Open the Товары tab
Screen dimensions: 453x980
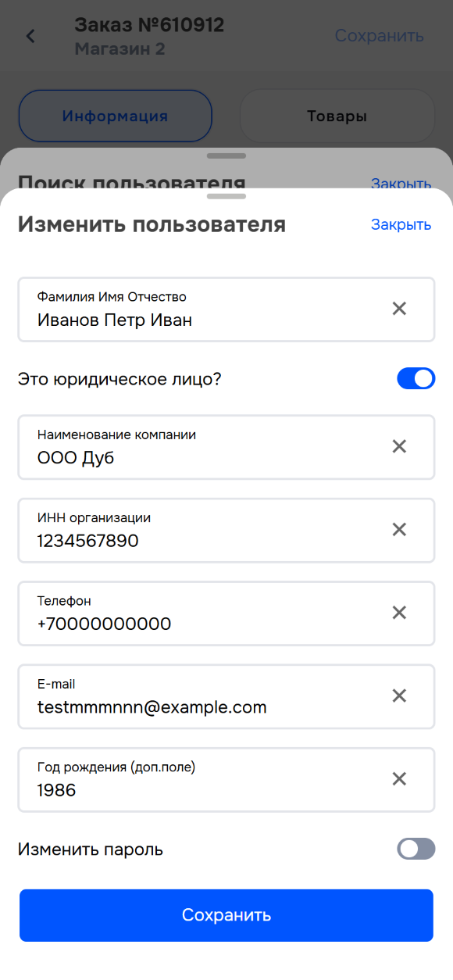coord(337,116)
